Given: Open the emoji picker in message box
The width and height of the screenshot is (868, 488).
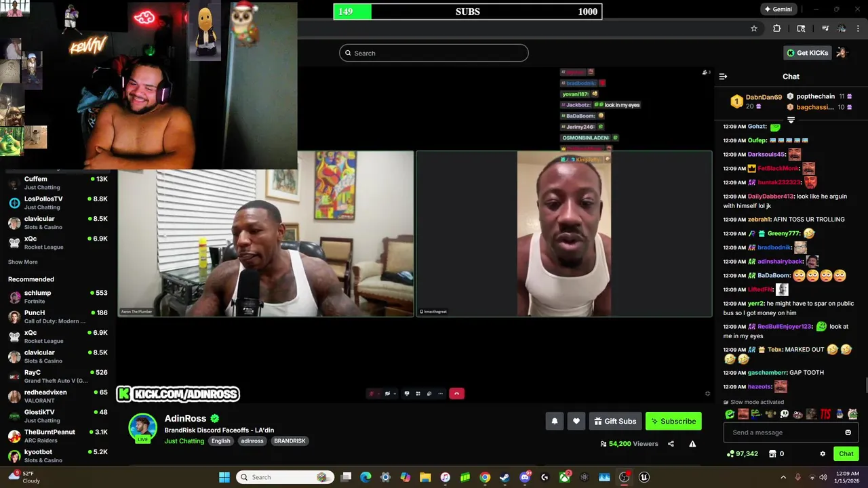Looking at the screenshot, I should click(848, 432).
